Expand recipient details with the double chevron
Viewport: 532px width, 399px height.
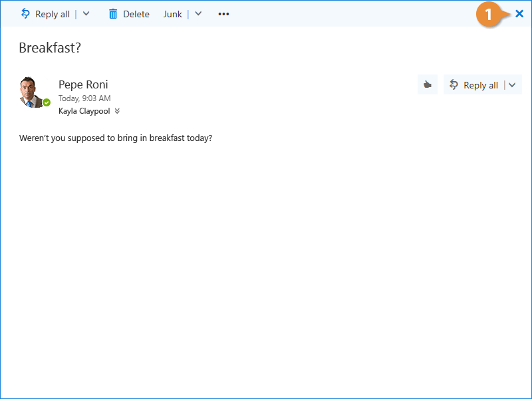(117, 111)
